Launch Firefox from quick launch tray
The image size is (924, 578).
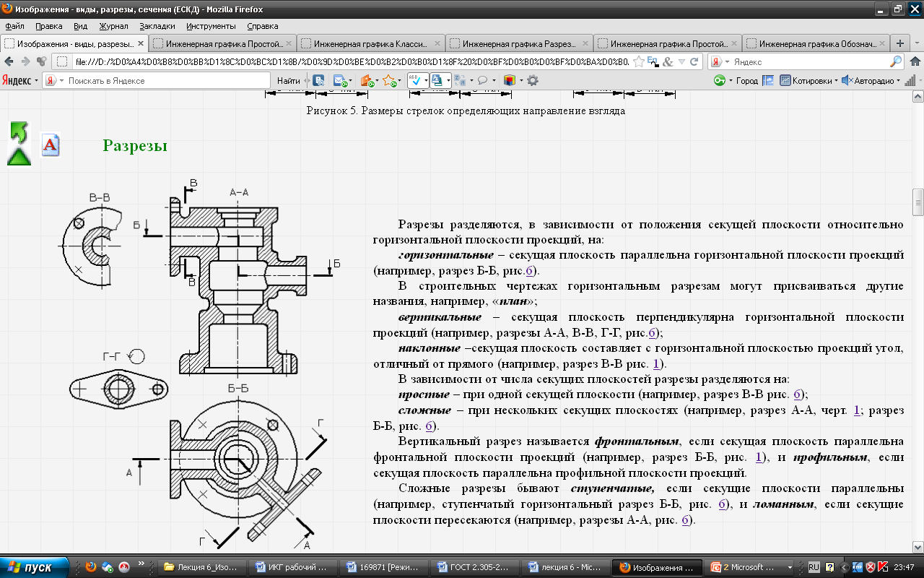90,567
